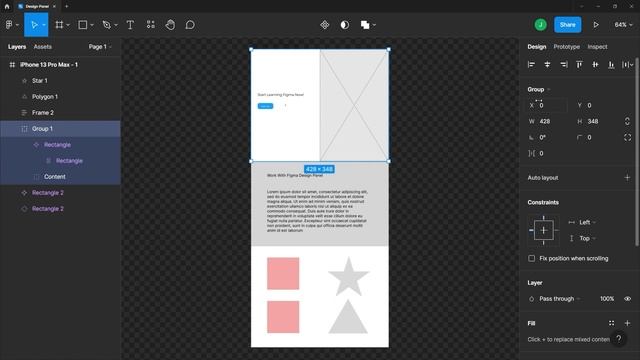This screenshot has height=360, width=640.
Task: Align horizontal centers
Action: 547,64
